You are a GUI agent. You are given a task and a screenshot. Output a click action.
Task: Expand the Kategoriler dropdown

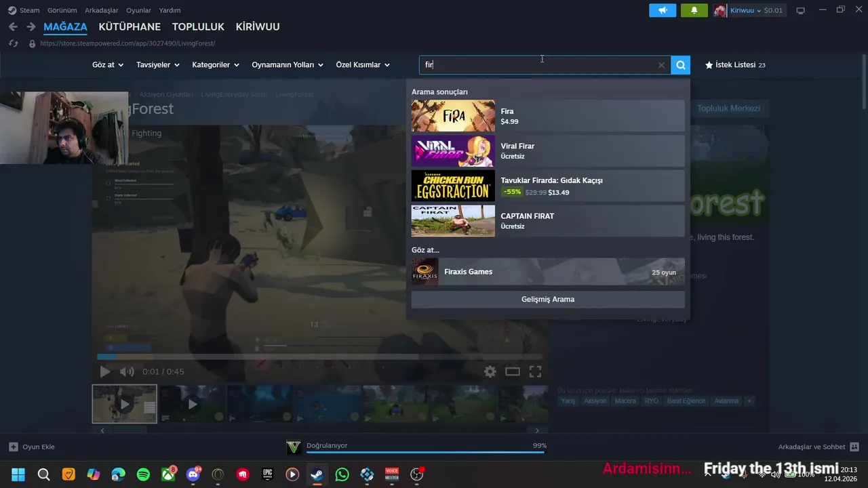click(216, 65)
